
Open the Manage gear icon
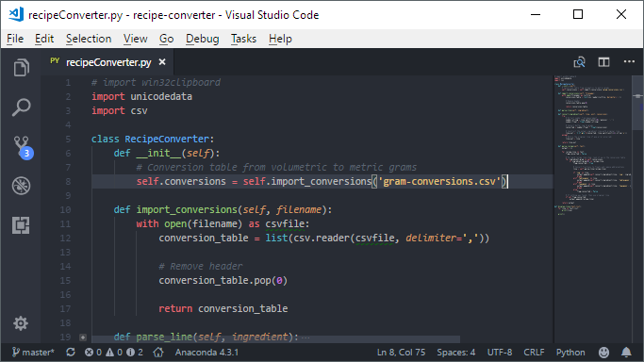coord(21,323)
